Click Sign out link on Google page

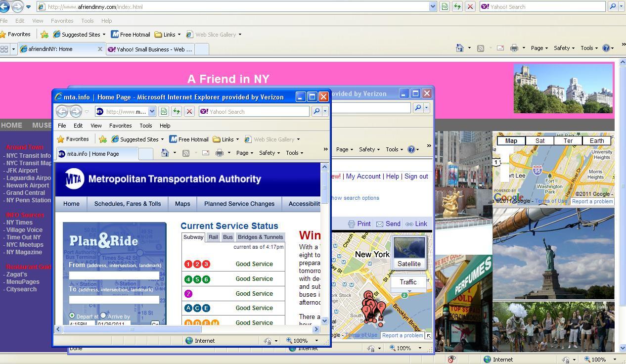coord(416,176)
